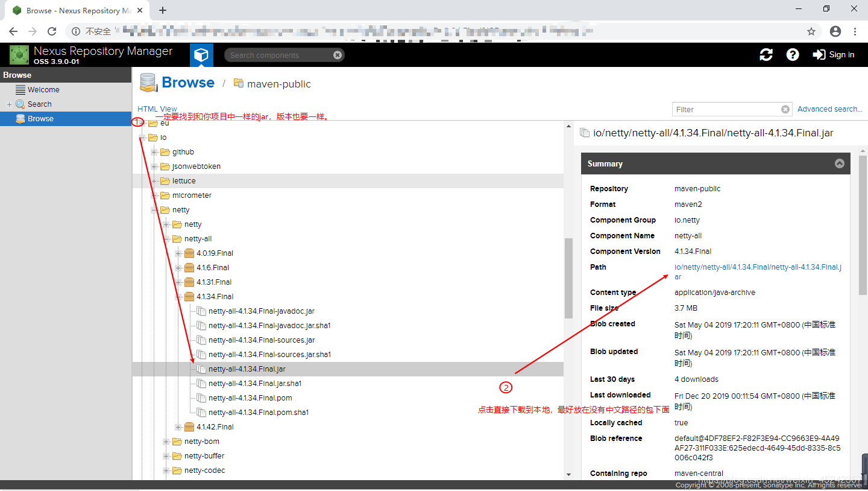The image size is (868, 491).
Task: Clear the Search components box
Action: pyautogui.click(x=338, y=55)
